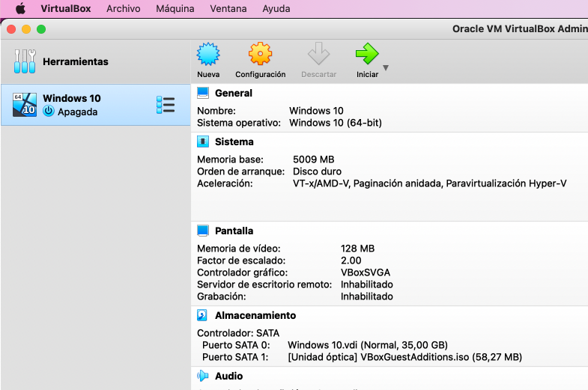The height and width of the screenshot is (390, 588).
Task: Start the VM with Iniciar arrow
Action: coord(366,55)
